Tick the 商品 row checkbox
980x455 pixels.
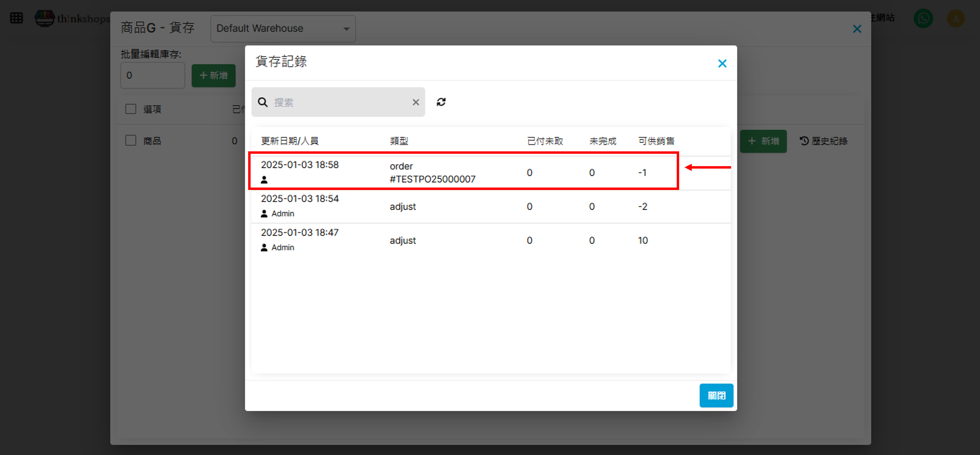click(130, 140)
